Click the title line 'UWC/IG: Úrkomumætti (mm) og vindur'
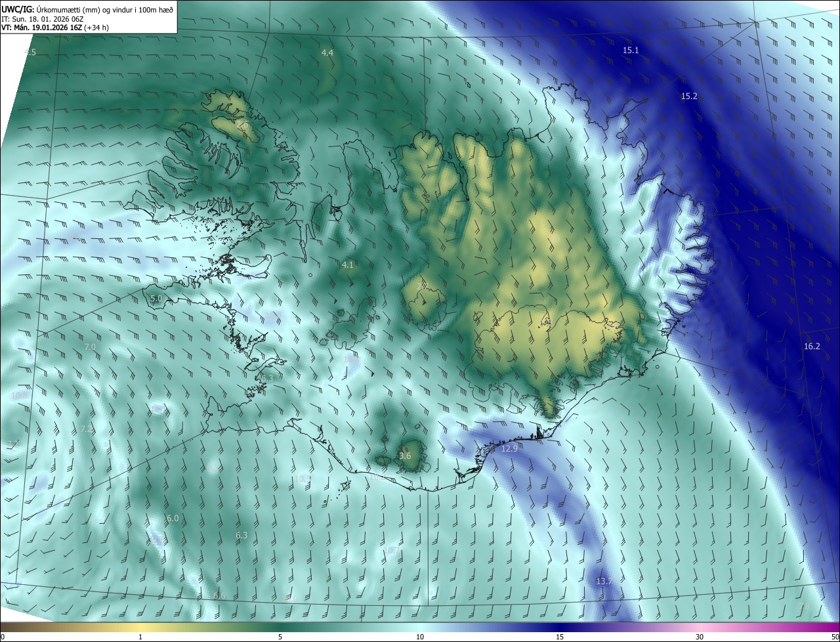The height and width of the screenshot is (642, 840). point(87,9)
